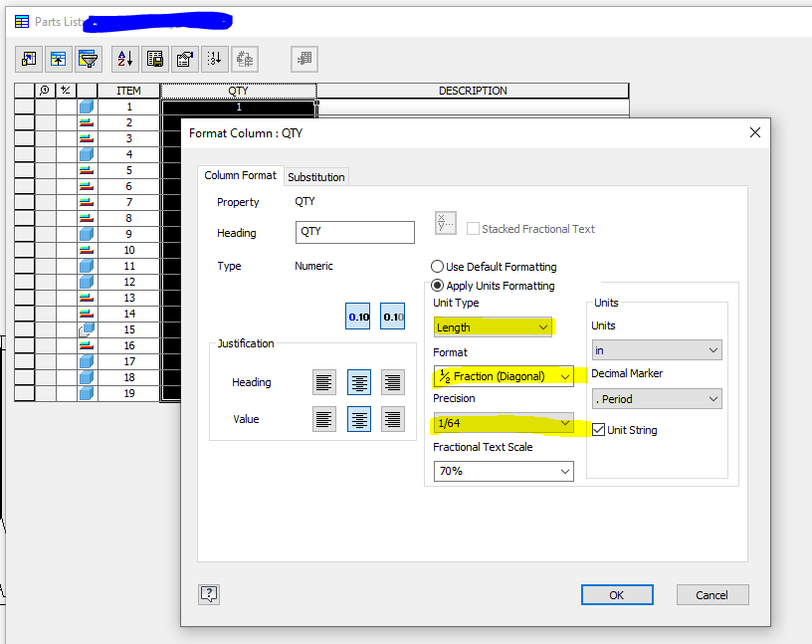Screen dimensions: 812x644
Task: Click the A-Z Sort icon
Action: pyautogui.click(x=125, y=59)
